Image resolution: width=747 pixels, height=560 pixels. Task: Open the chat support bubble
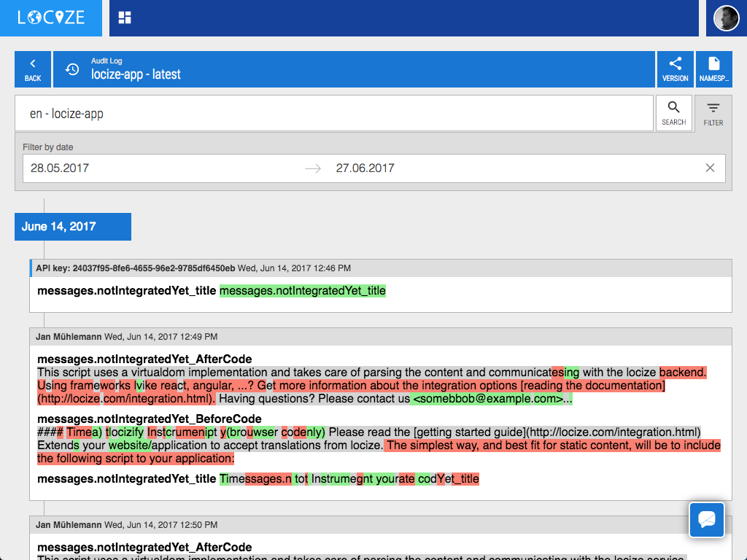click(706, 519)
